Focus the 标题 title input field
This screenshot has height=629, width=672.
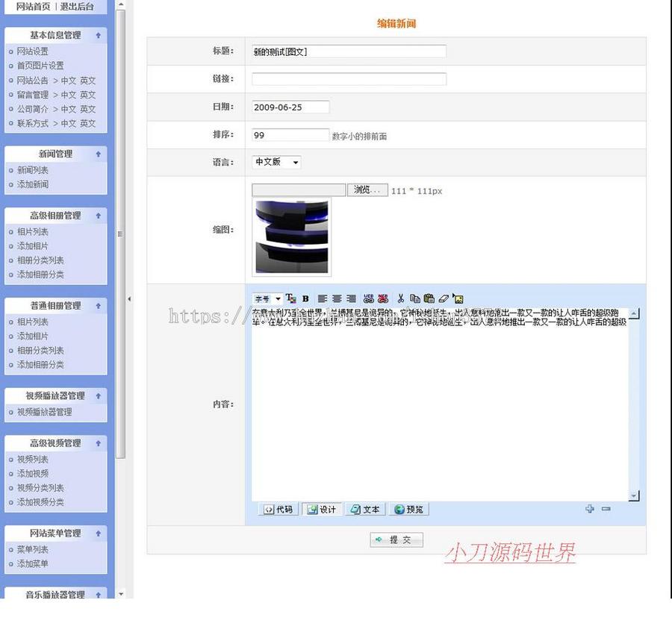[x=349, y=51]
